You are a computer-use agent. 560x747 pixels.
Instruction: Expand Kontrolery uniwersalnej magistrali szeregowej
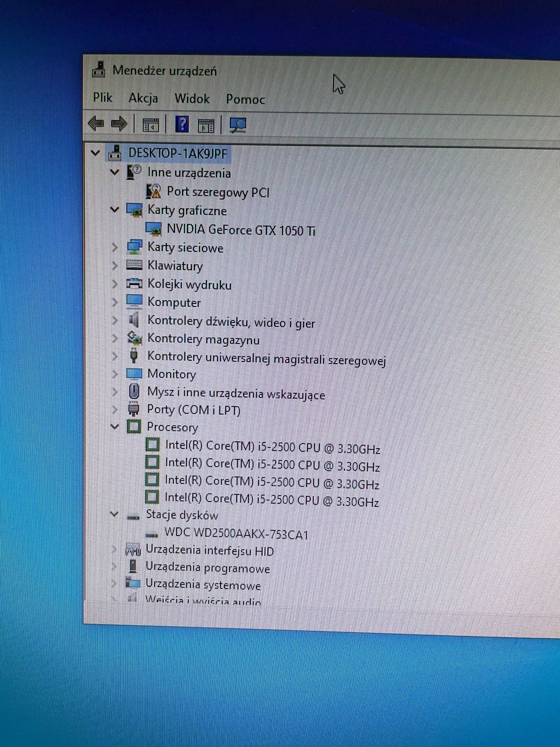115,356
